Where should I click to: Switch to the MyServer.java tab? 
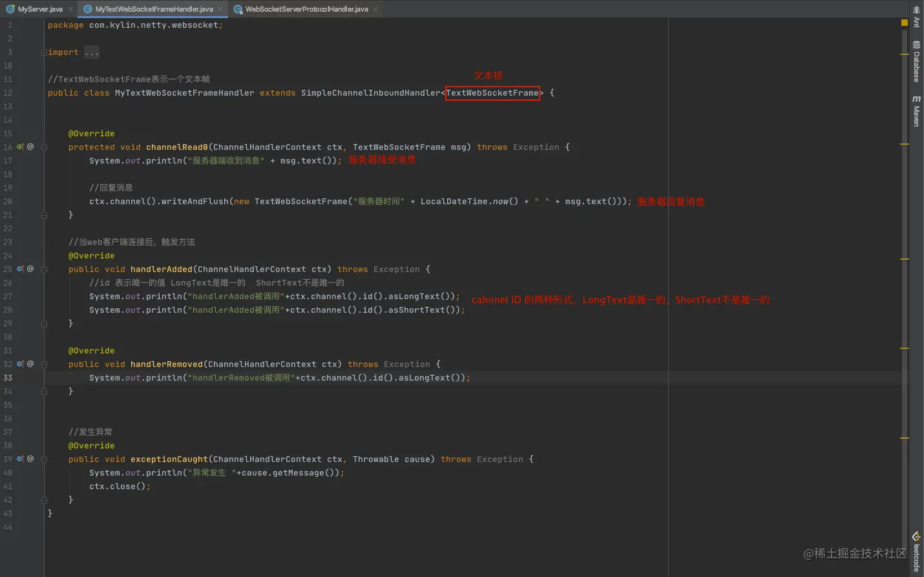pyautogui.click(x=39, y=9)
